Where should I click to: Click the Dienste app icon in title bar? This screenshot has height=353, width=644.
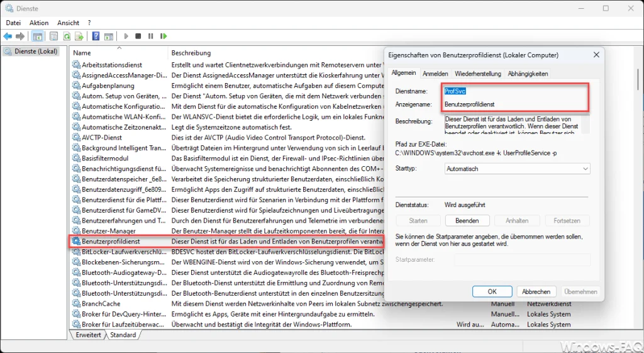pyautogui.click(x=9, y=8)
